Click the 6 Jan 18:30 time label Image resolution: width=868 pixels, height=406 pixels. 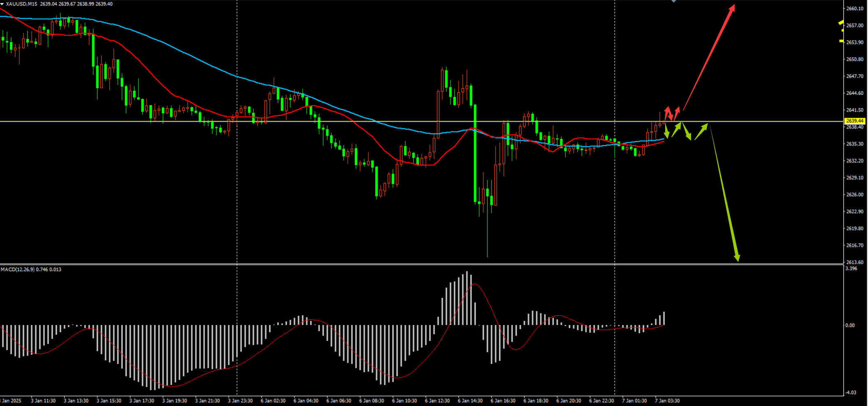pyautogui.click(x=536, y=401)
